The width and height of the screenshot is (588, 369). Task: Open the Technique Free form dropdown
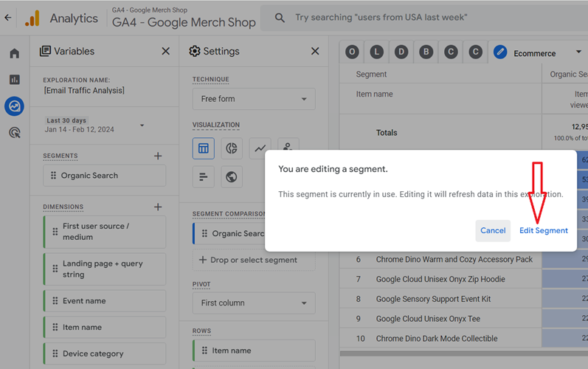[254, 99]
